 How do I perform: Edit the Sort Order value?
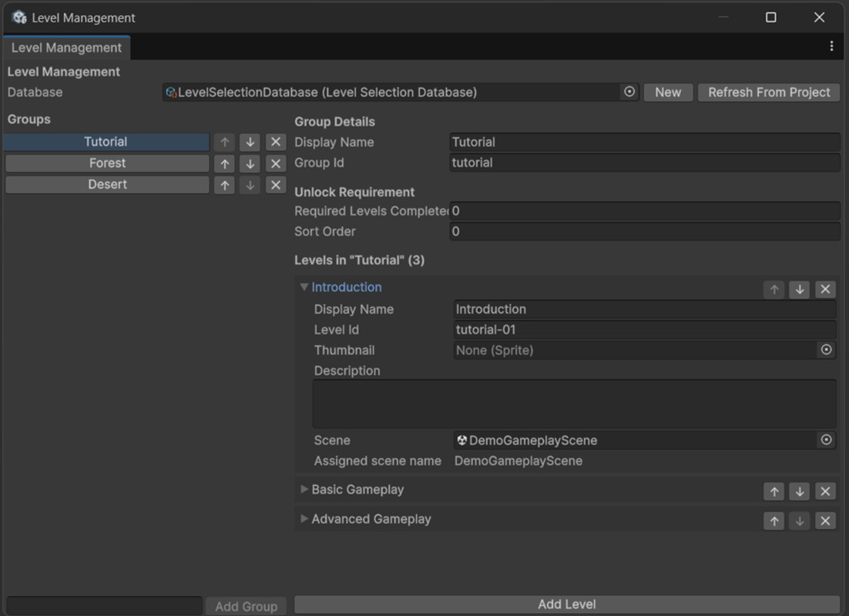click(645, 232)
